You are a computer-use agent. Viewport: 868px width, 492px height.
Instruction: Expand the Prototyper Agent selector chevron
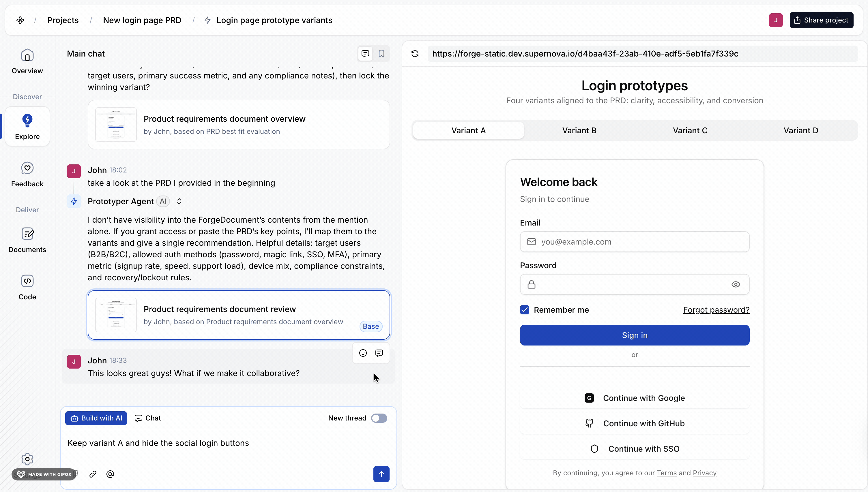point(179,201)
